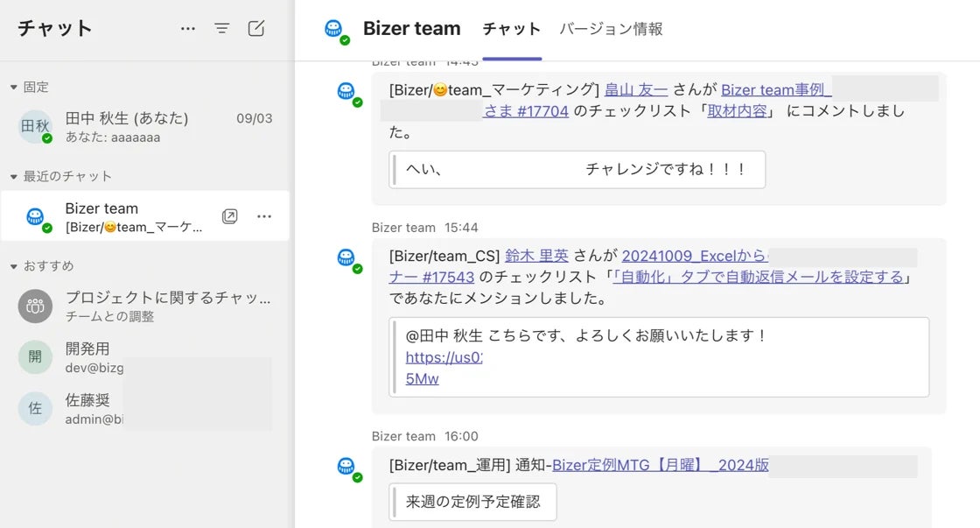The height and width of the screenshot is (528, 980).
Task: Click Bizer bot avatar on 15:44 message
Action: tap(347, 259)
